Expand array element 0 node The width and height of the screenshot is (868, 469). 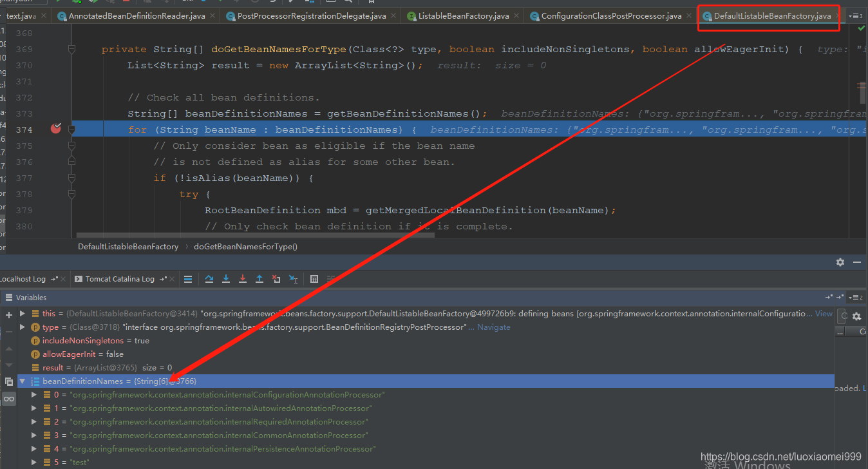point(34,394)
